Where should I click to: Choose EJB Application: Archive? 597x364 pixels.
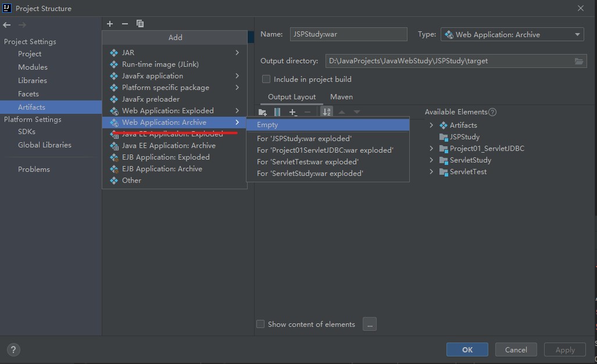pos(175,168)
